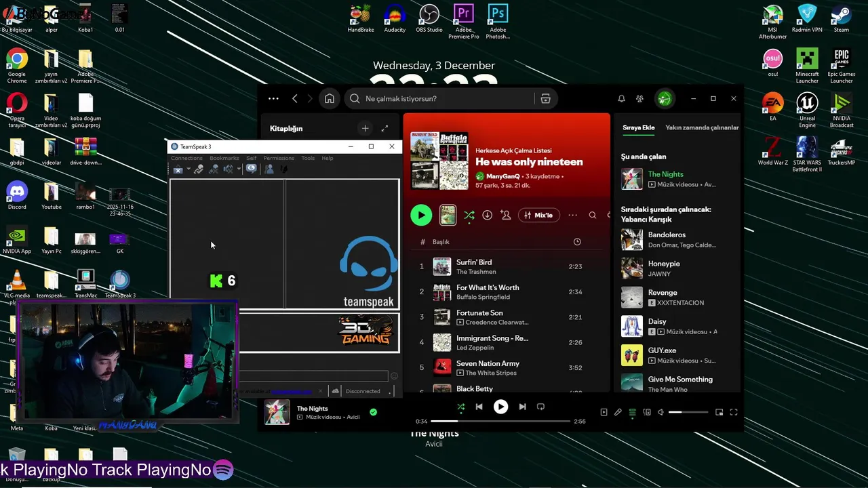This screenshot has height=488, width=868.
Task: Open Spotify three-dot main menu
Action: click(x=273, y=99)
